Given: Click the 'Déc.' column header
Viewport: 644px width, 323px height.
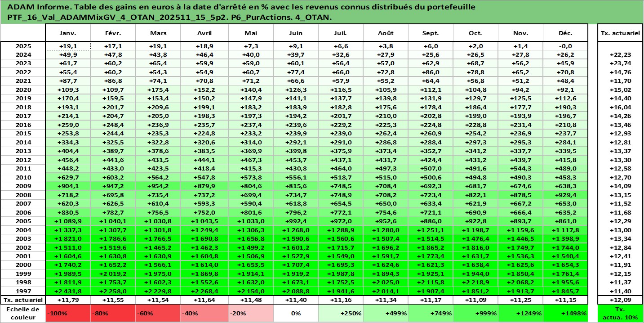Looking at the screenshot, I should [x=565, y=33].
